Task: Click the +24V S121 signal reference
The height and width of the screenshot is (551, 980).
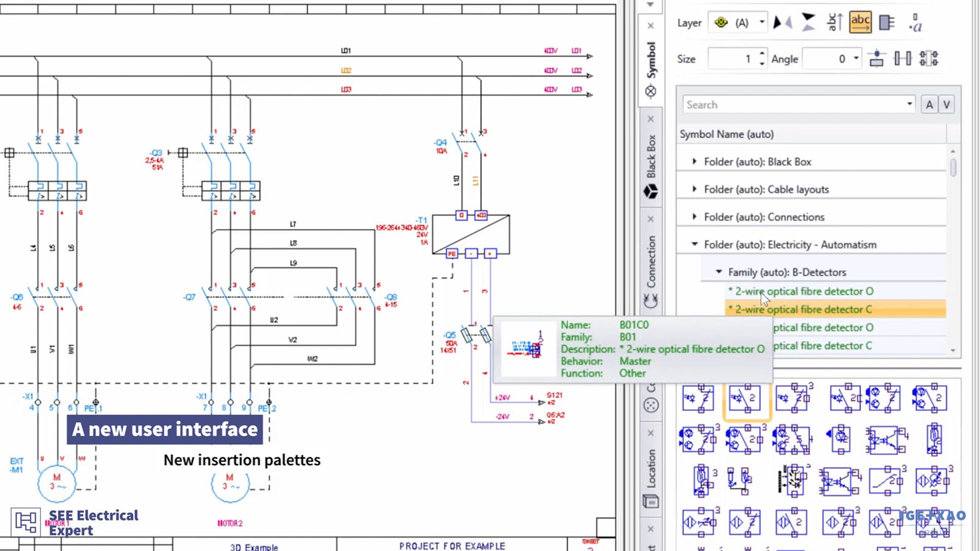Action: 529,399
